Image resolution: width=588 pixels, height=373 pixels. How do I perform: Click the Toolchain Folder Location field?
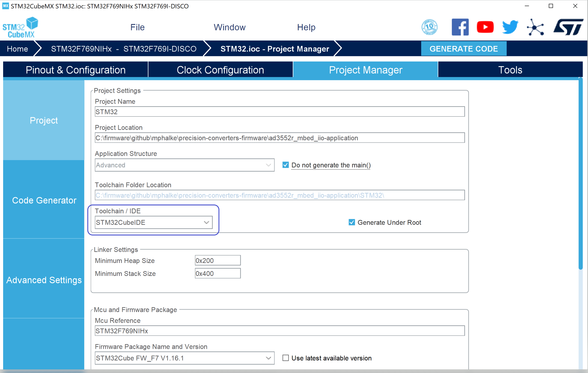tap(280, 195)
